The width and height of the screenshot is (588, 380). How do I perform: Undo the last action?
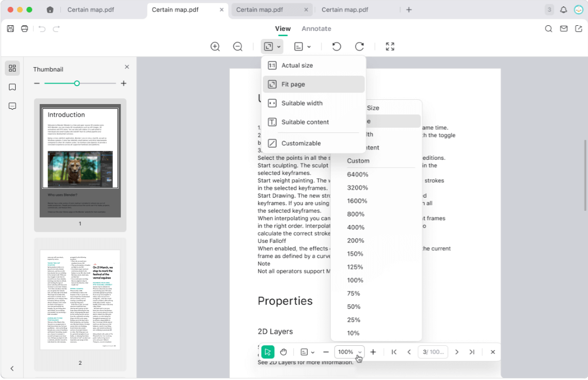click(x=42, y=28)
